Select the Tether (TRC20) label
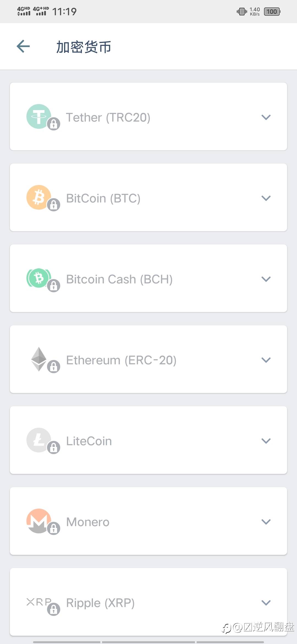Screen dimensions: 297x644 pyautogui.click(x=108, y=118)
